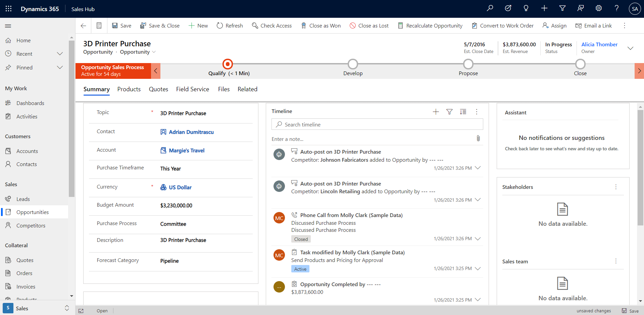Open Adrian Dumitrascu contact link
This screenshot has width=644, height=315.
191,132
